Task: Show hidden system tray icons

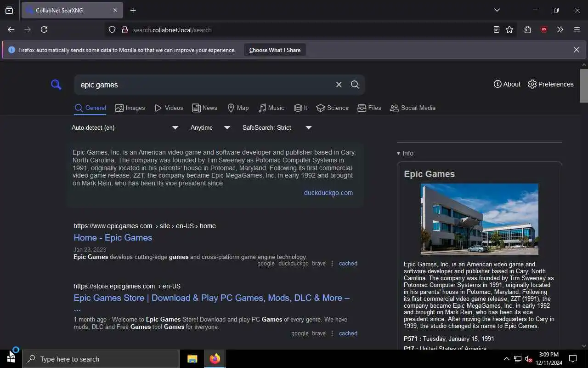Action: tap(506, 359)
